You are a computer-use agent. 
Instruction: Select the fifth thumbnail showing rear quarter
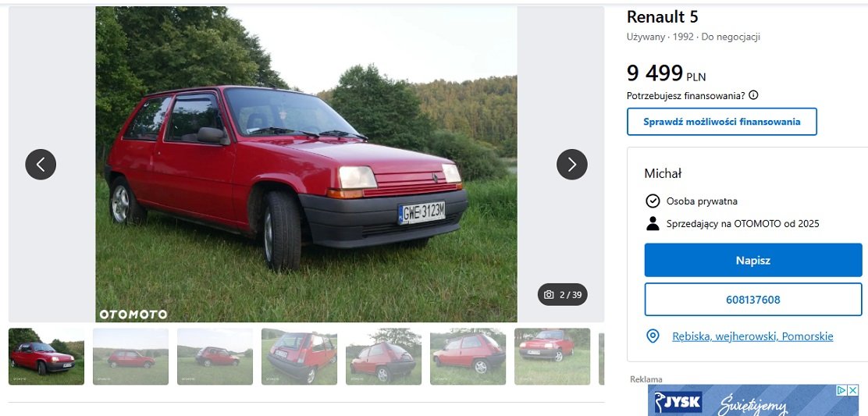[x=383, y=356]
